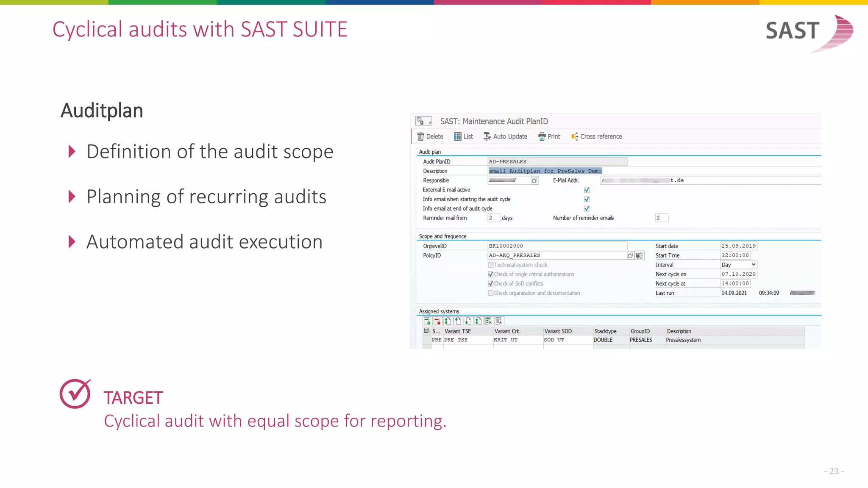Click the Start Time field 12:00:00
Viewport: 868px width, 488px height.
735,255
